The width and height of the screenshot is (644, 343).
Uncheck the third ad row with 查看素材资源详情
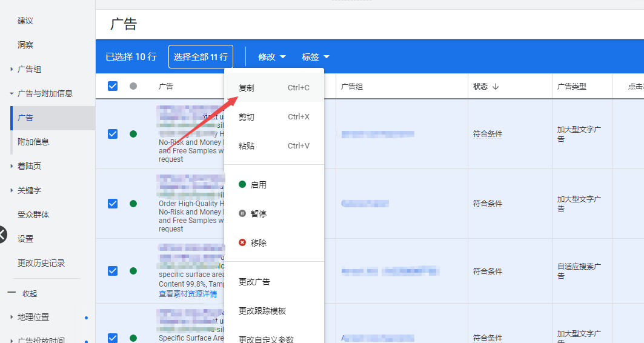tap(113, 271)
